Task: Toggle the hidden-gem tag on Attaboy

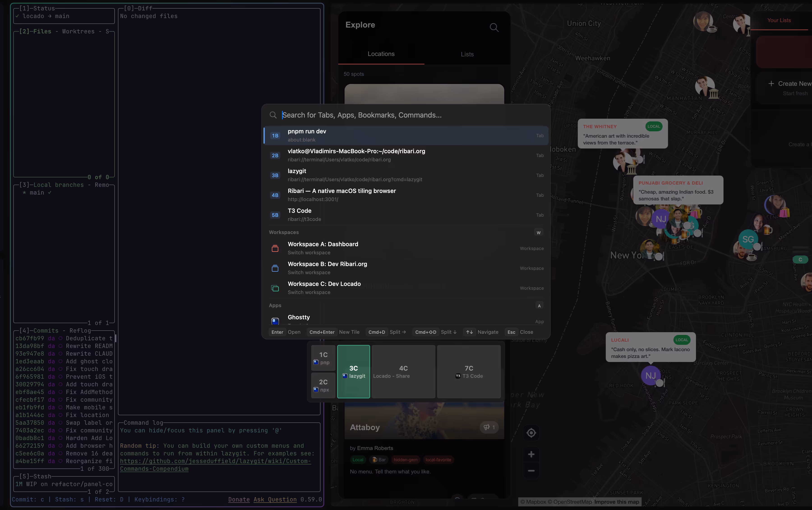Action: 405,459
